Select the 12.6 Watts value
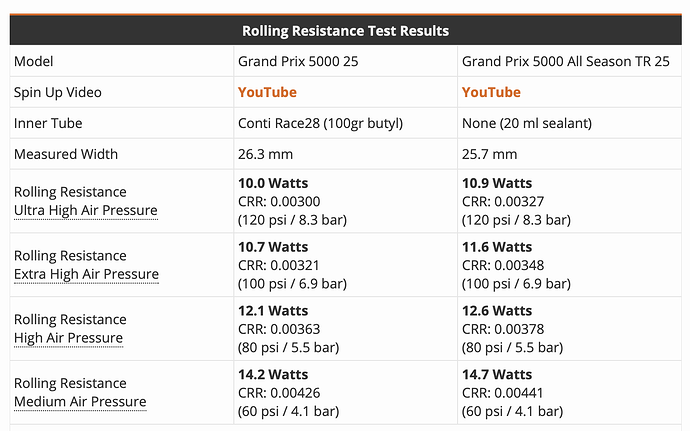Viewport: 690px width, 431px height. (497, 311)
